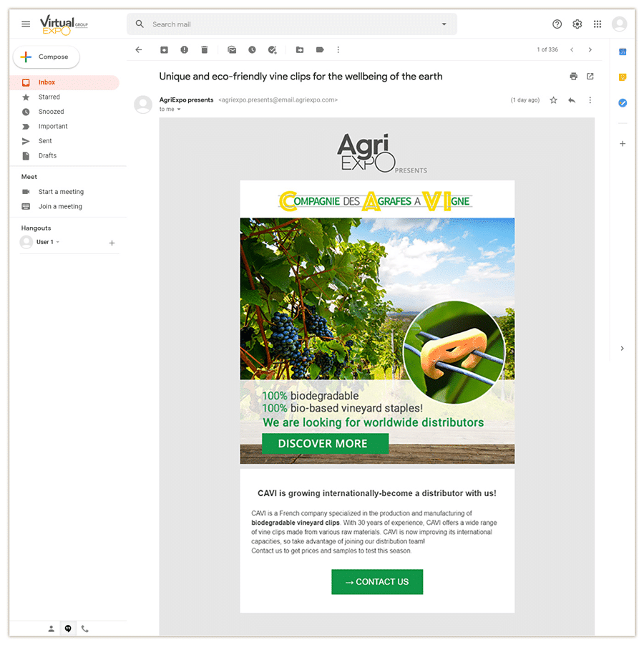644x645 pixels.
Task: Click the CONTACT US button
Action: (377, 582)
